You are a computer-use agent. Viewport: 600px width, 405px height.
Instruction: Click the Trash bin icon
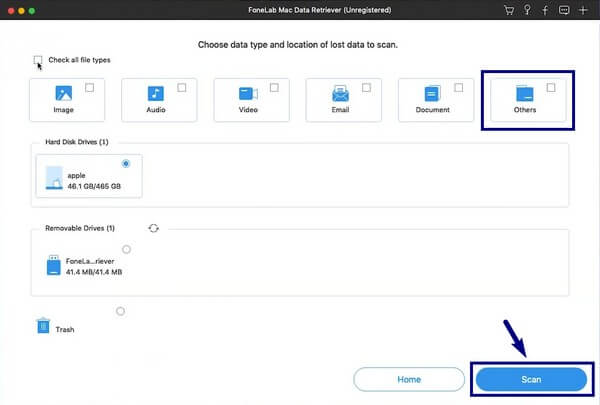point(43,326)
